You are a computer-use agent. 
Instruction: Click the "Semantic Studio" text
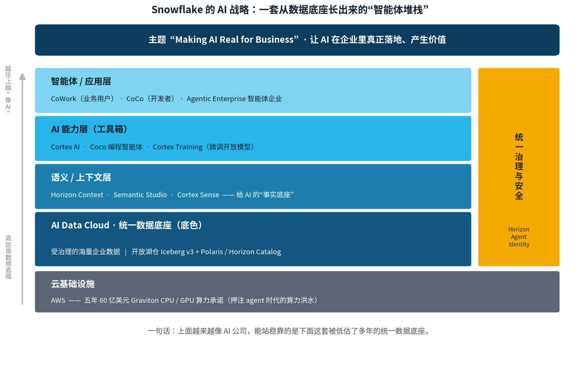click(140, 195)
